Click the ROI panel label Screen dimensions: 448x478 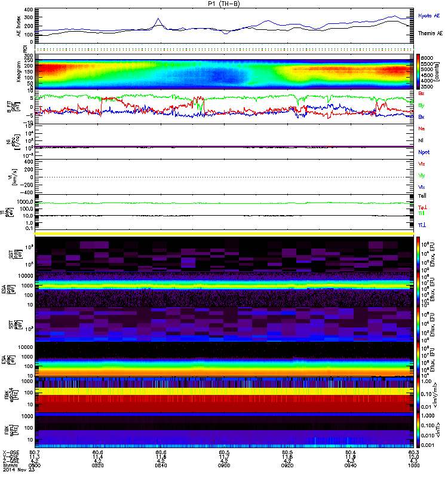tap(25, 48)
